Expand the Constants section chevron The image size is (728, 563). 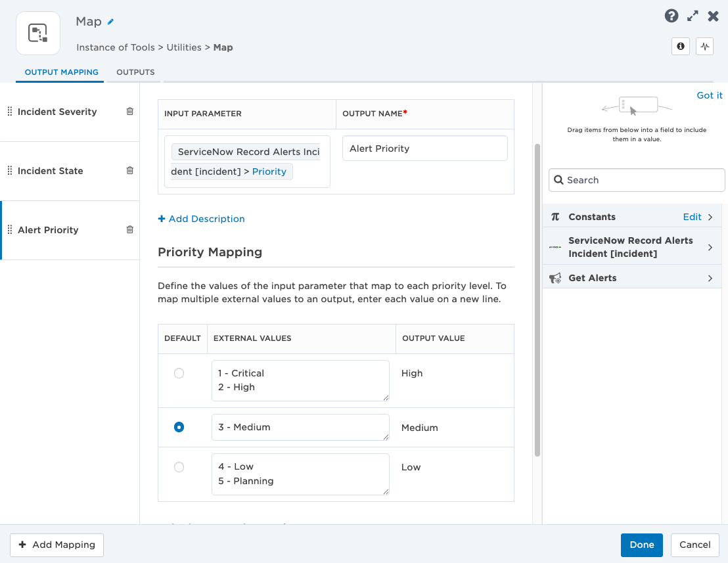[x=710, y=217]
